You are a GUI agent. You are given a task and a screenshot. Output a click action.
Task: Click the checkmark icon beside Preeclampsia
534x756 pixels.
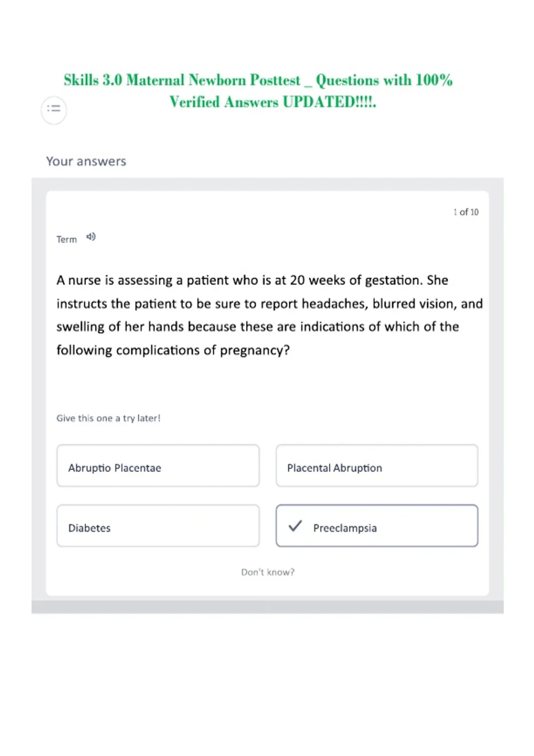[295, 526]
